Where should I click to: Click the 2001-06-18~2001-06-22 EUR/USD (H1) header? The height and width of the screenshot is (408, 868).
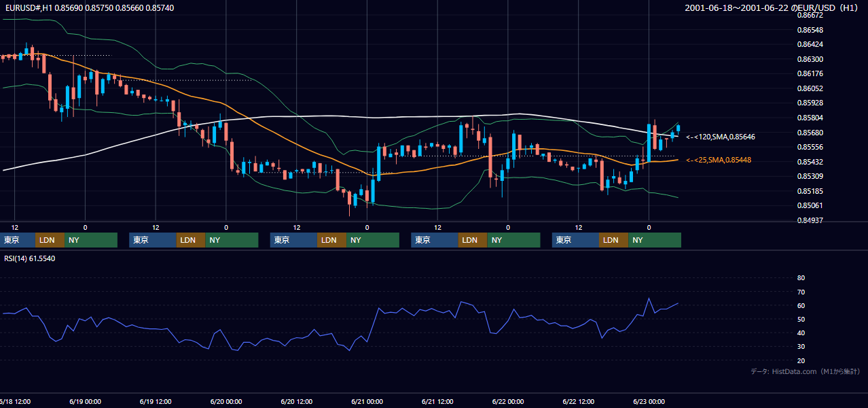(772, 7)
